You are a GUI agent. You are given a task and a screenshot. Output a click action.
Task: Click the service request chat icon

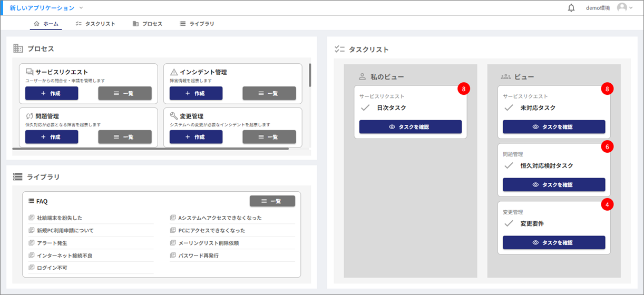pos(30,72)
